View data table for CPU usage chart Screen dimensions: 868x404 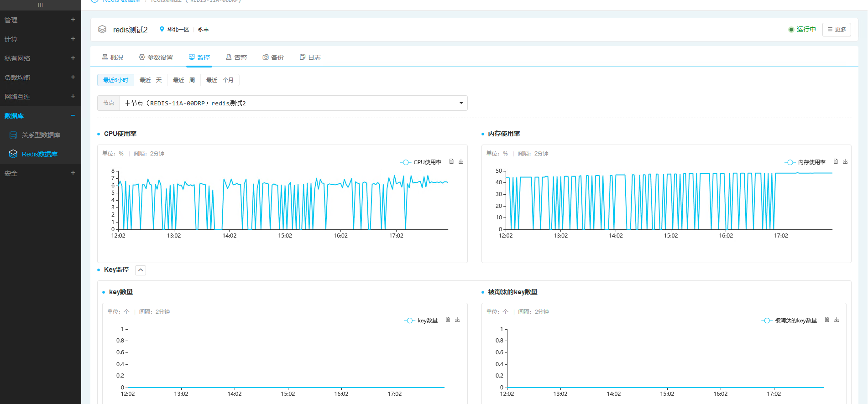coord(451,161)
